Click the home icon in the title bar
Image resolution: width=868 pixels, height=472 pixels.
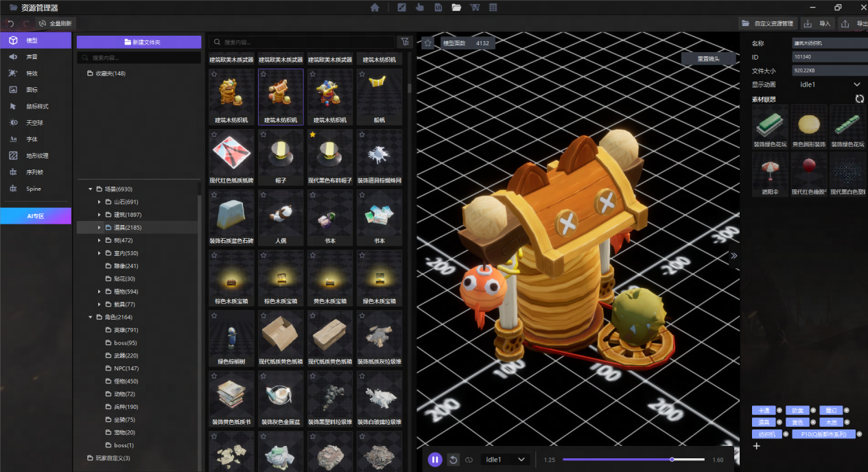point(375,8)
